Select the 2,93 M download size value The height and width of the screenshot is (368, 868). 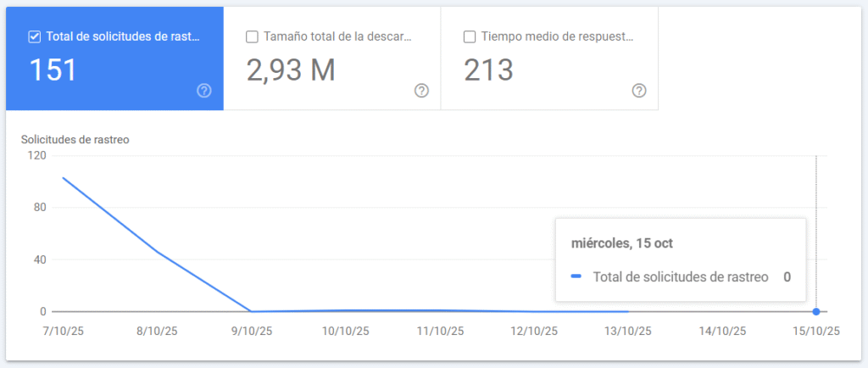(291, 70)
